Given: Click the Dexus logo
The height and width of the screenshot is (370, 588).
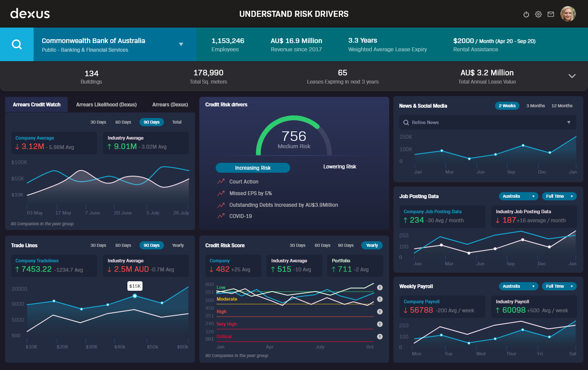Looking at the screenshot, I should [x=30, y=13].
